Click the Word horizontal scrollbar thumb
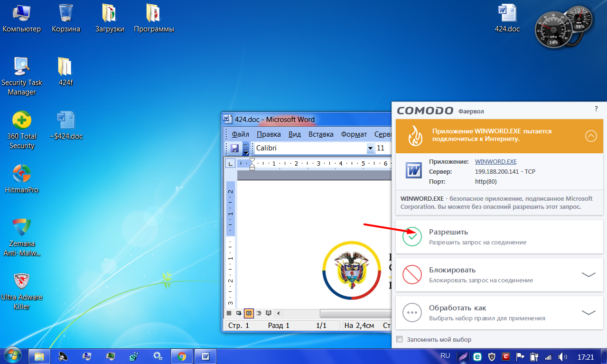 coord(355,313)
